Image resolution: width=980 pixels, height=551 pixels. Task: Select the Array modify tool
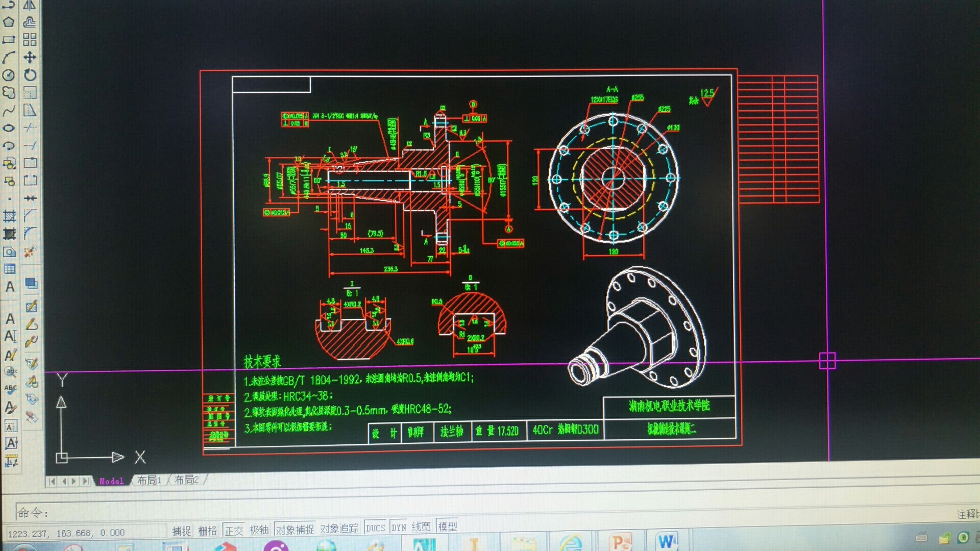tap(30, 40)
